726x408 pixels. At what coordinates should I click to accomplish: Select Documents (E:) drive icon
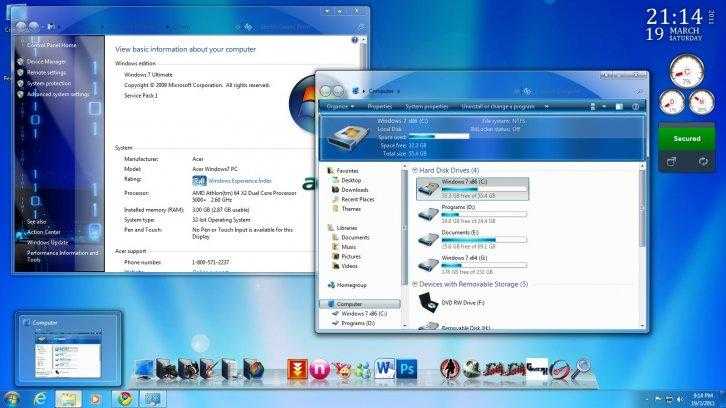pyautogui.click(x=428, y=239)
